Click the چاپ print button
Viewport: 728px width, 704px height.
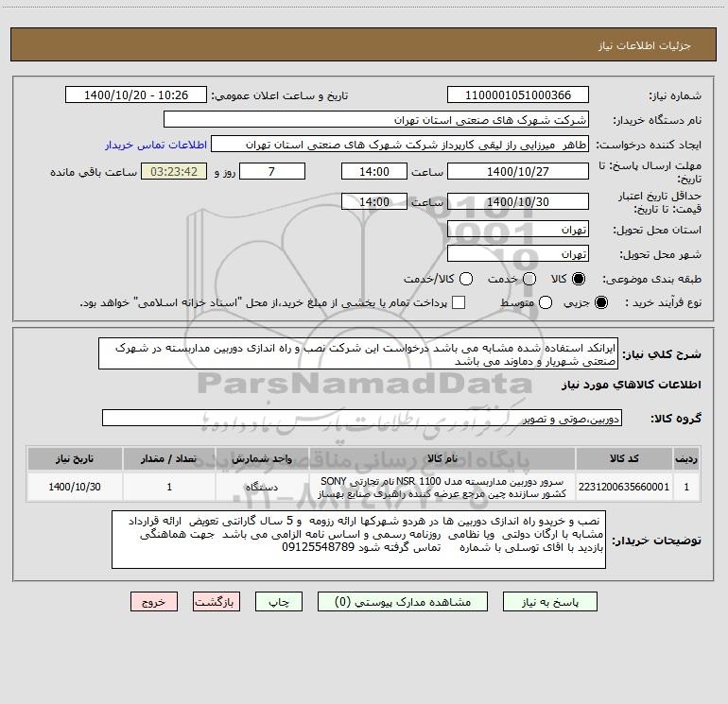[279, 602]
